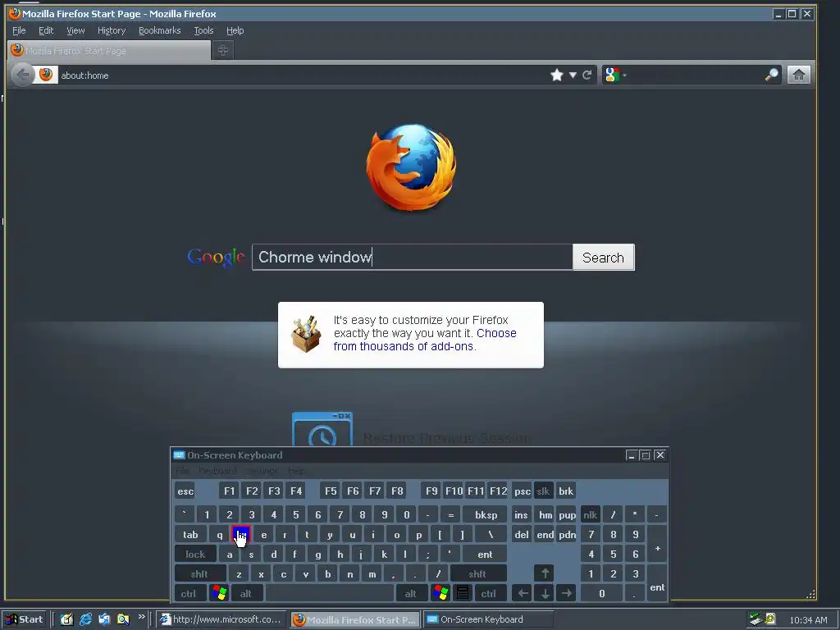Reload the page with the refresh icon

587,75
